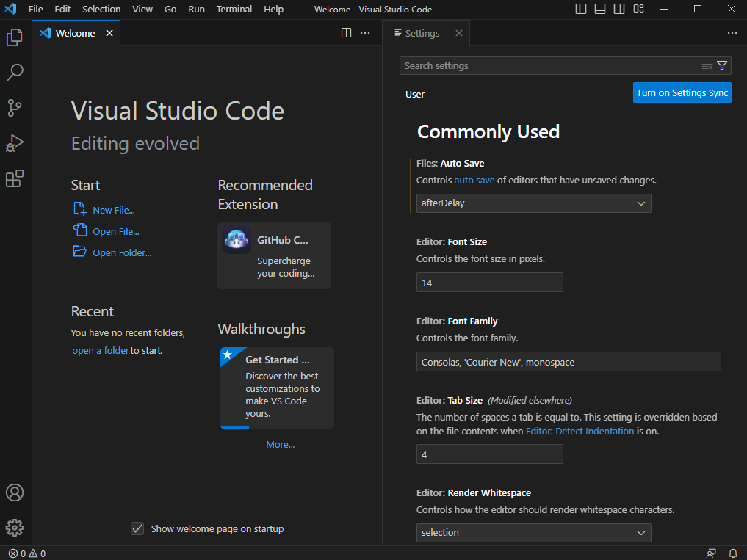Open the GitHub Copilot recommendation card

(275, 255)
